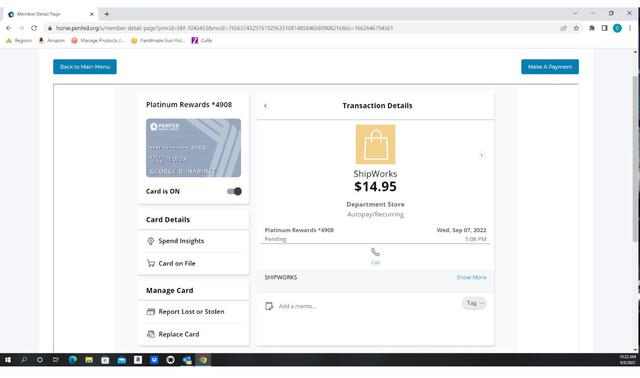The width and height of the screenshot is (640, 378).
Task: Open Task View on the taskbar
Action: [56, 360]
